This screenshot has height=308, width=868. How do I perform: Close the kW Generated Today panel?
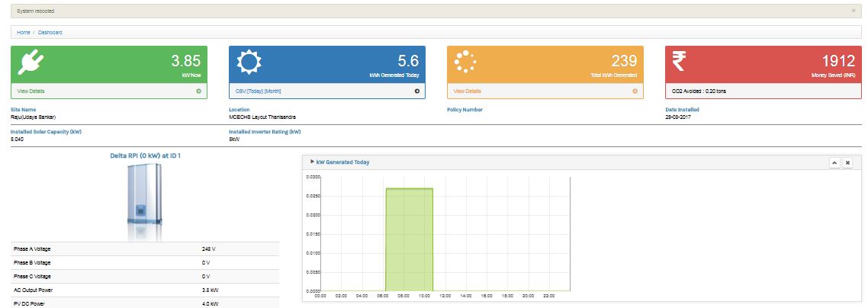coord(847,162)
